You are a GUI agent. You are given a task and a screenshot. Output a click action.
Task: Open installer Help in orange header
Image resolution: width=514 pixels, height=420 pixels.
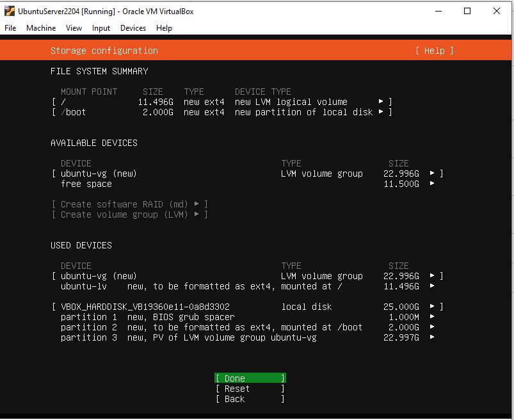435,51
